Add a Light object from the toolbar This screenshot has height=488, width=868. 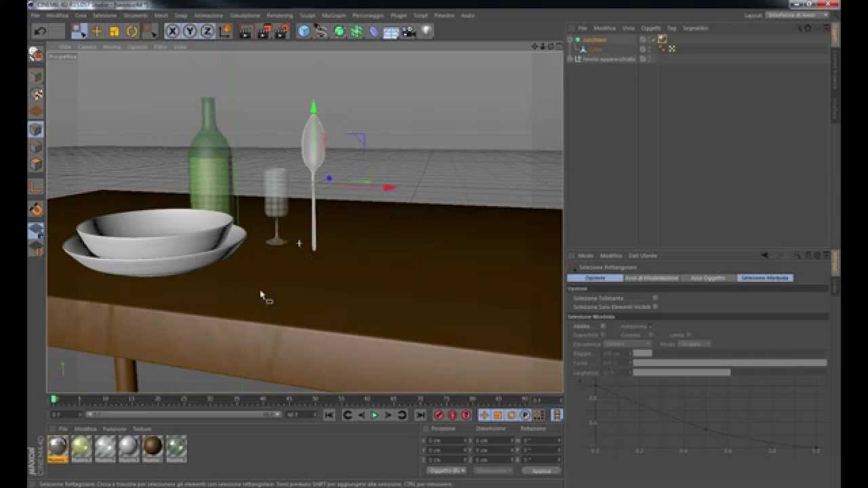click(426, 31)
